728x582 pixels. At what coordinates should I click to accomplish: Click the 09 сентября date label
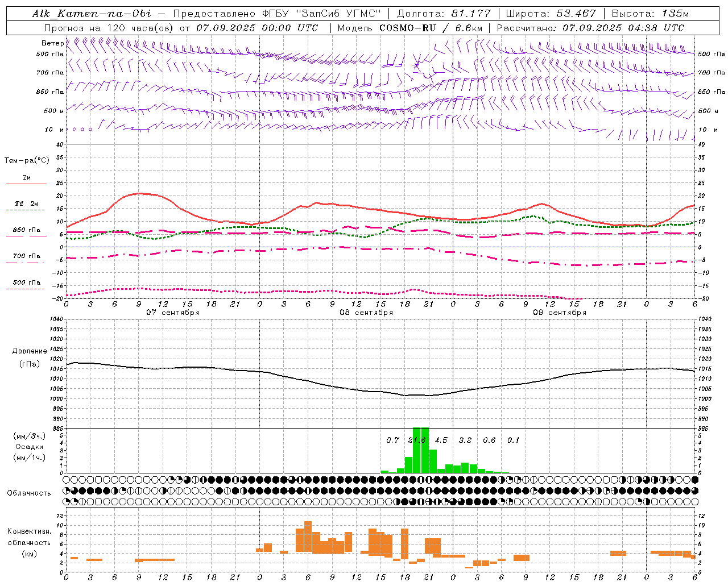tap(560, 313)
